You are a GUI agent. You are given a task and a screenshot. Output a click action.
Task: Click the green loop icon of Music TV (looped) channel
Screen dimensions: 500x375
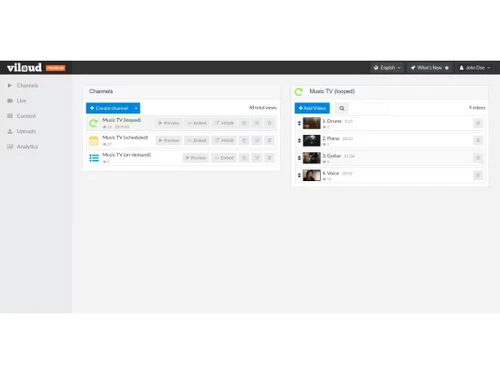94,123
